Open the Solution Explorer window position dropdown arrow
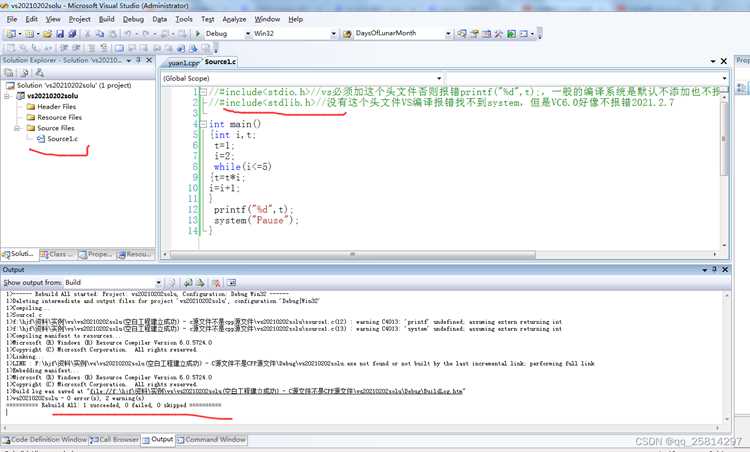The width and height of the screenshot is (750, 452). pyautogui.click(x=129, y=60)
